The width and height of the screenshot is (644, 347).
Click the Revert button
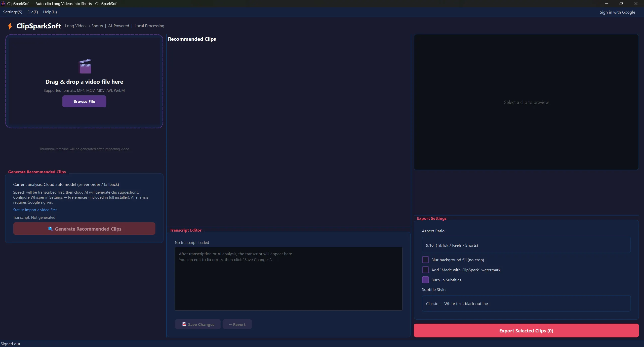[x=237, y=324]
